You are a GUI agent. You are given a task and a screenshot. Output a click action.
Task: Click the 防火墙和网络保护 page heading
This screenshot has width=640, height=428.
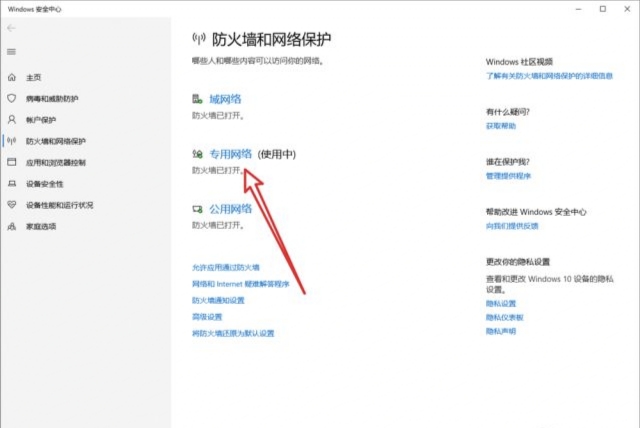tap(271, 39)
